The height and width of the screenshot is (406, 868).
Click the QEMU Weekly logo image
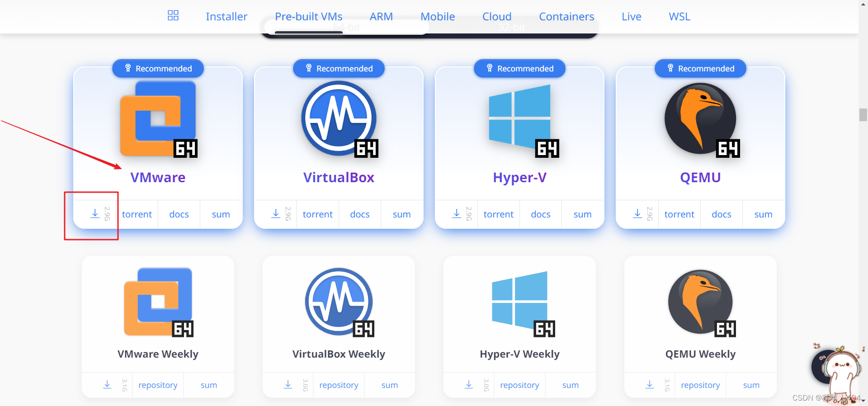pos(702,303)
